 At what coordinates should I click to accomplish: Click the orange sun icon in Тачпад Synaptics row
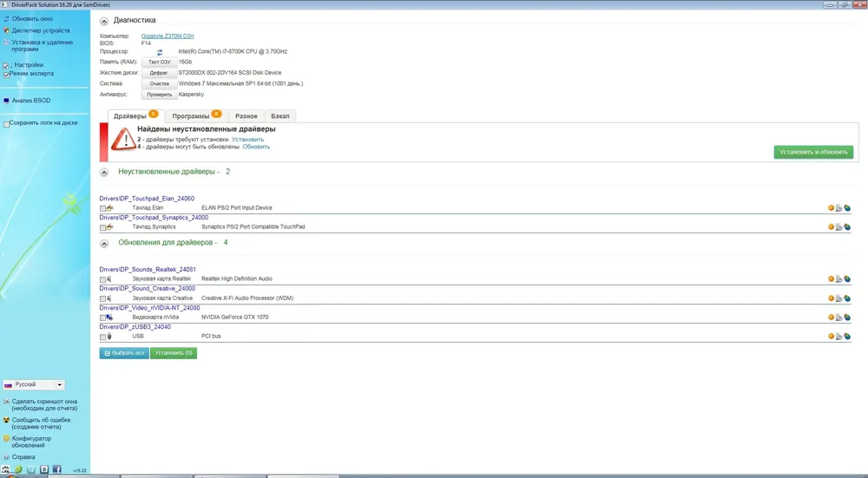click(831, 226)
